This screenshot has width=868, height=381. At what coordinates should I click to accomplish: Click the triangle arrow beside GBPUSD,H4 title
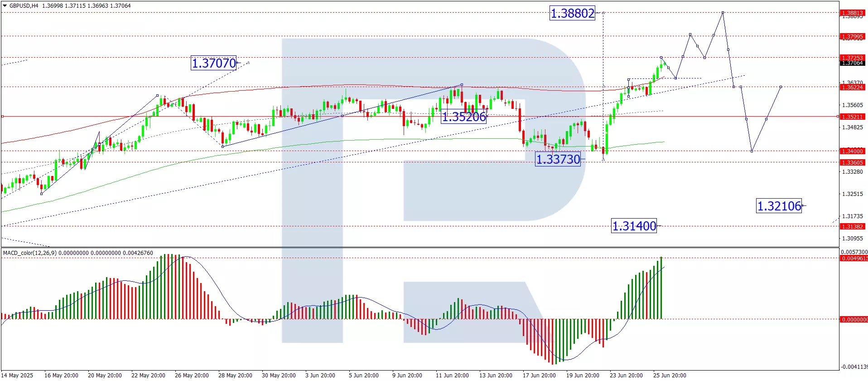click(5, 6)
